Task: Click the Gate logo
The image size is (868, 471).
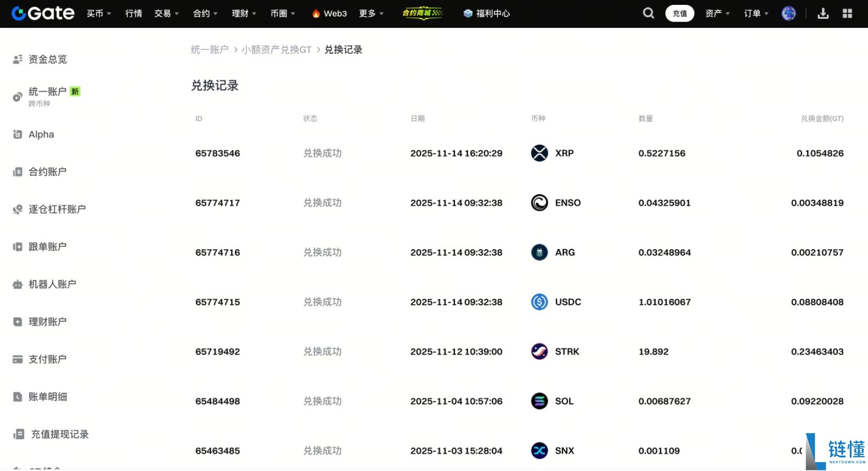Action: click(43, 13)
